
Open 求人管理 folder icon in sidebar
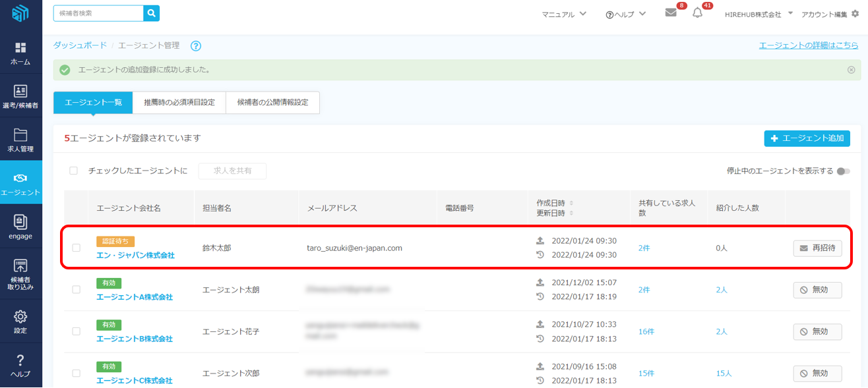[20, 135]
